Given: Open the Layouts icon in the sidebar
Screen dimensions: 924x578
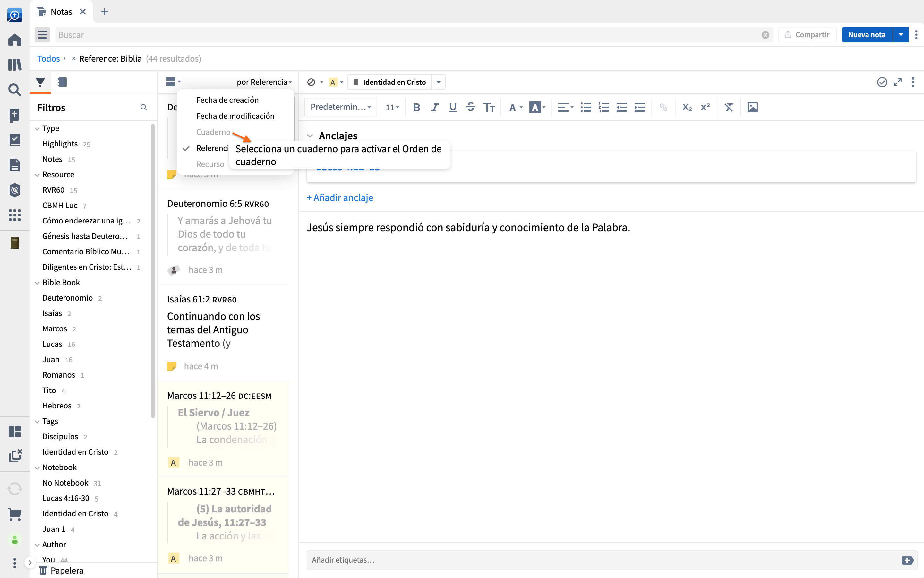Looking at the screenshot, I should tap(14, 432).
